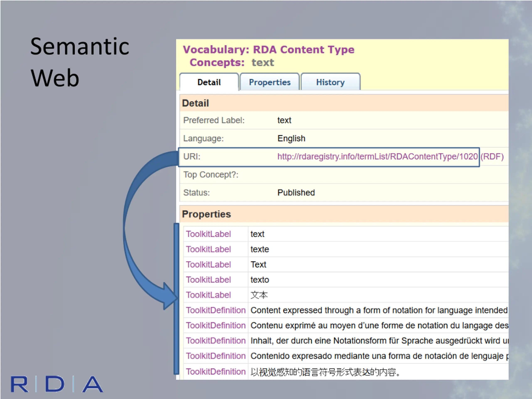Select the 'texto' label value
532x399 pixels.
(x=260, y=280)
